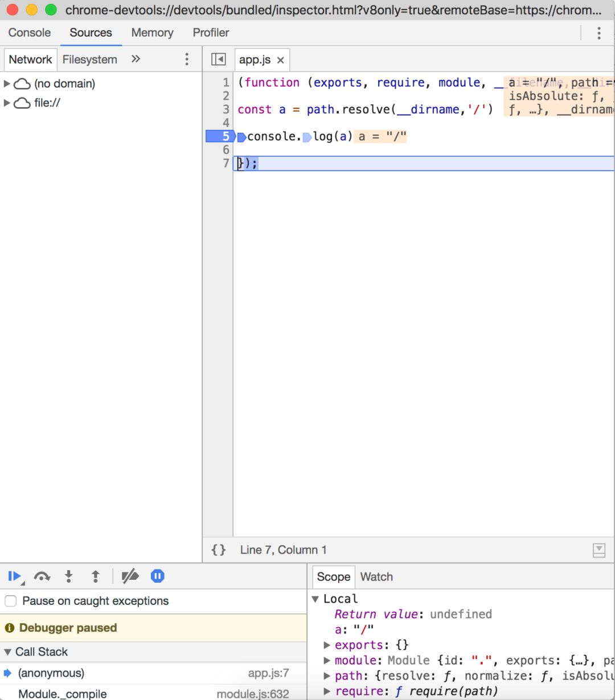The image size is (615, 700).
Task: Select the Module._compile call stack frame
Action: tap(154, 692)
